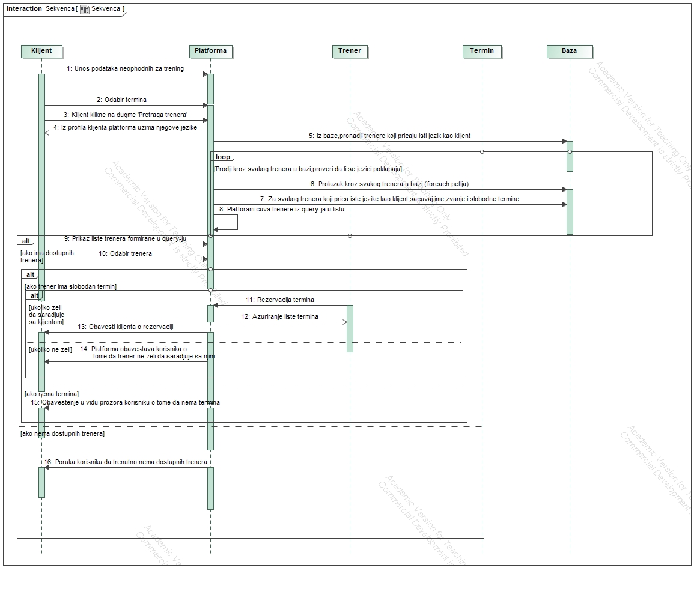
Task: Click guard '[ako ima dostupnih trenera]'
Action: click(x=47, y=256)
